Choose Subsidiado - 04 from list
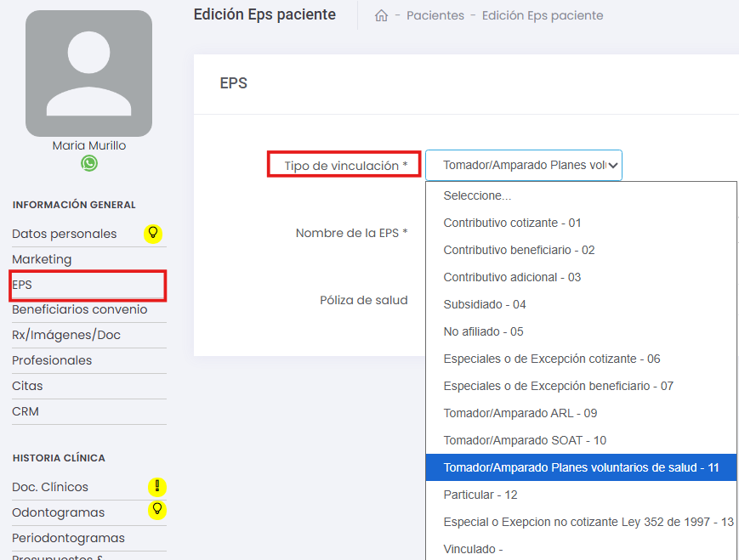The image size is (739, 560). pos(485,304)
